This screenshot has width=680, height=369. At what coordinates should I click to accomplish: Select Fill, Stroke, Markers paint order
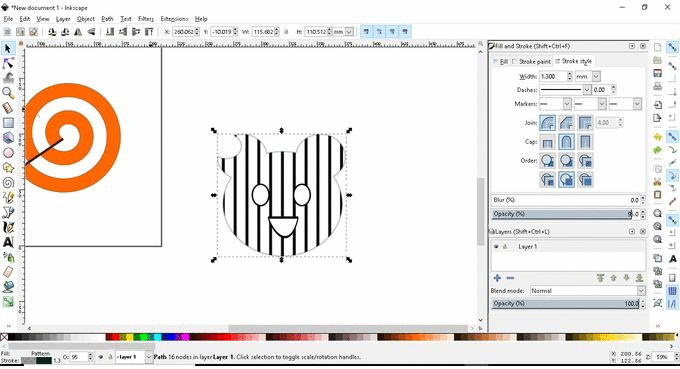(x=547, y=161)
